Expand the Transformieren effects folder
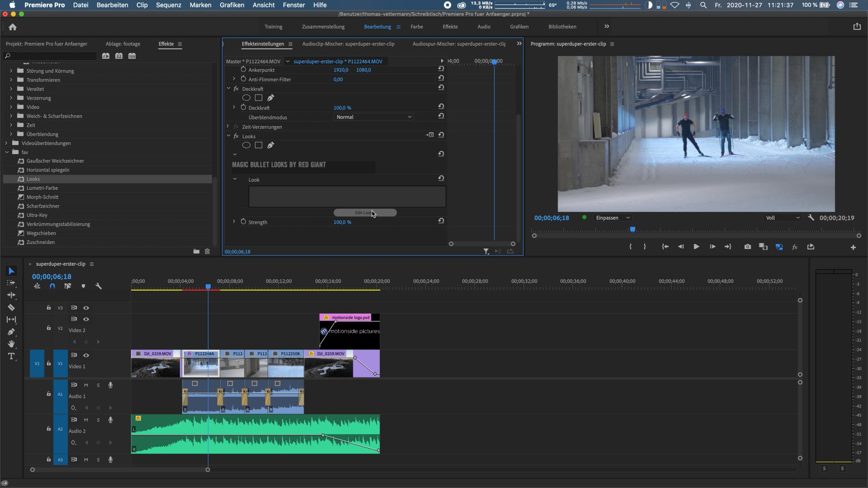The height and width of the screenshot is (488, 868). [x=11, y=80]
